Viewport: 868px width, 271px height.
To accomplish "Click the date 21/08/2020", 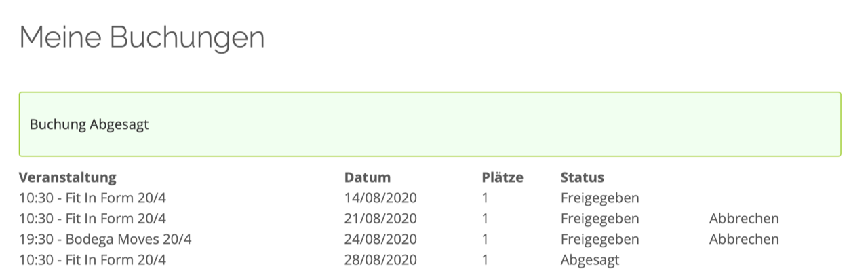I will tap(380, 219).
